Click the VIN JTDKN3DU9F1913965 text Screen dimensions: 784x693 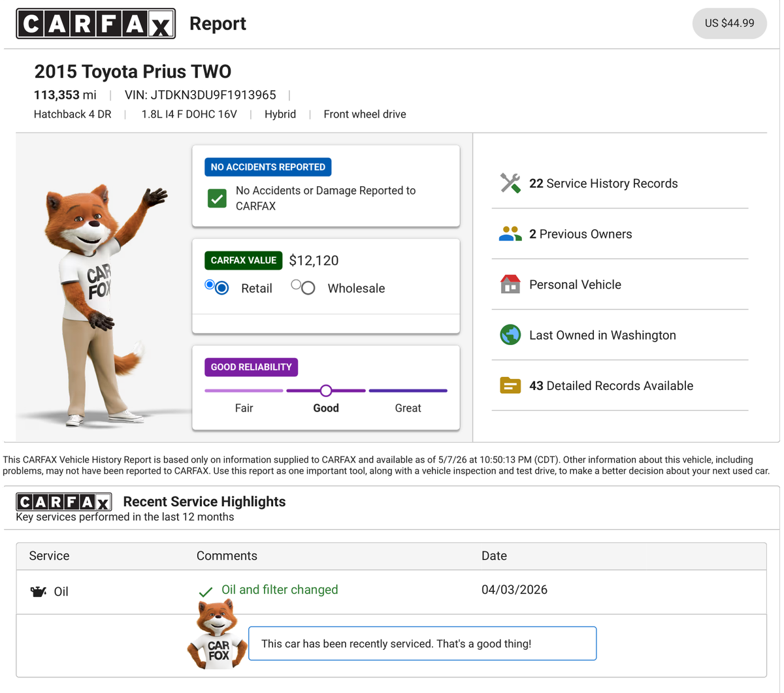(201, 95)
